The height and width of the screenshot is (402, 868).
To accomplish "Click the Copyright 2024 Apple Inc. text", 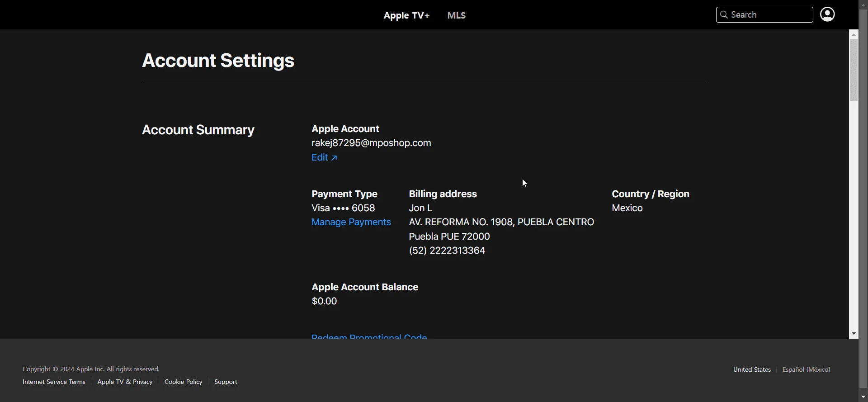I will [x=91, y=369].
